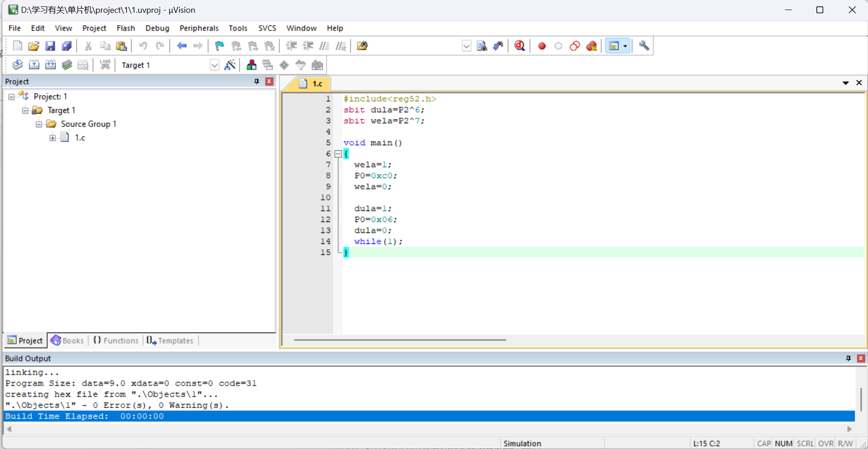
Task: Insert or remove bookmark flag icon
Action: [x=220, y=46]
